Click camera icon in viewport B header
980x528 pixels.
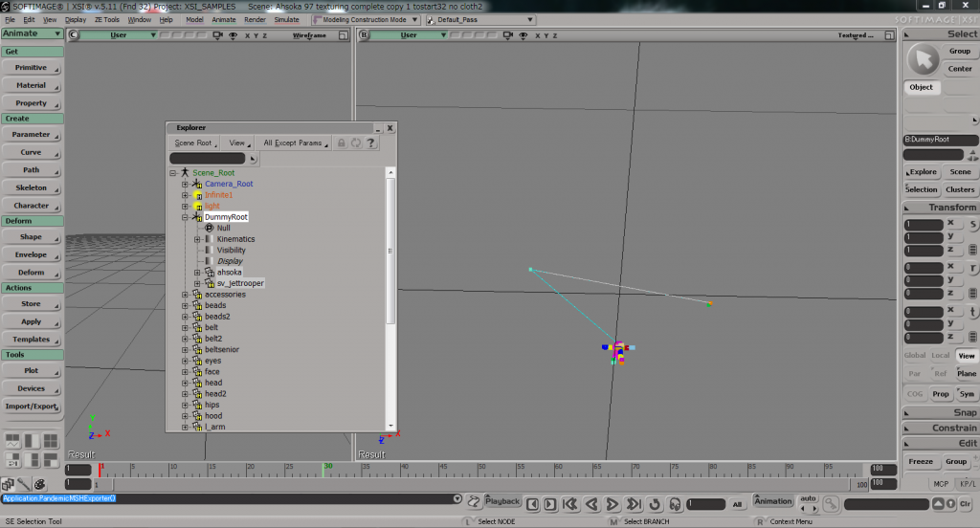508,35
